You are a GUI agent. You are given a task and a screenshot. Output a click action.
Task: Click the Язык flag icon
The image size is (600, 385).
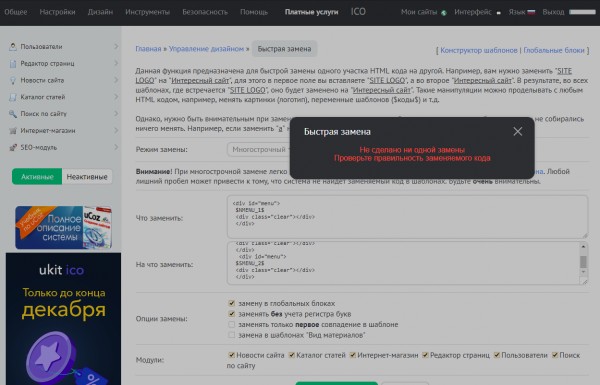531,12
